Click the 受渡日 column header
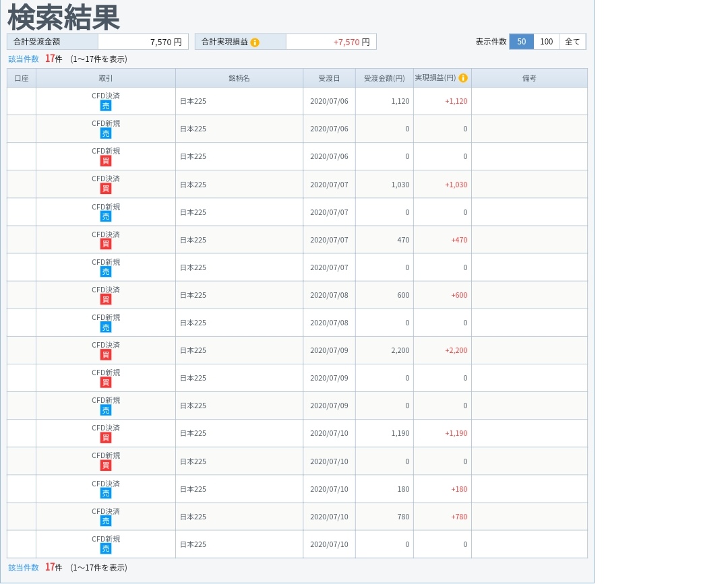Viewport: 728px width, 584px height. [x=329, y=78]
